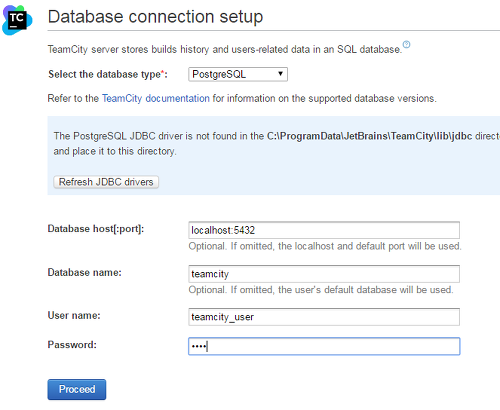This screenshot has height=410, width=500.
Task: Click the blue Proceed button
Action: click(77, 389)
